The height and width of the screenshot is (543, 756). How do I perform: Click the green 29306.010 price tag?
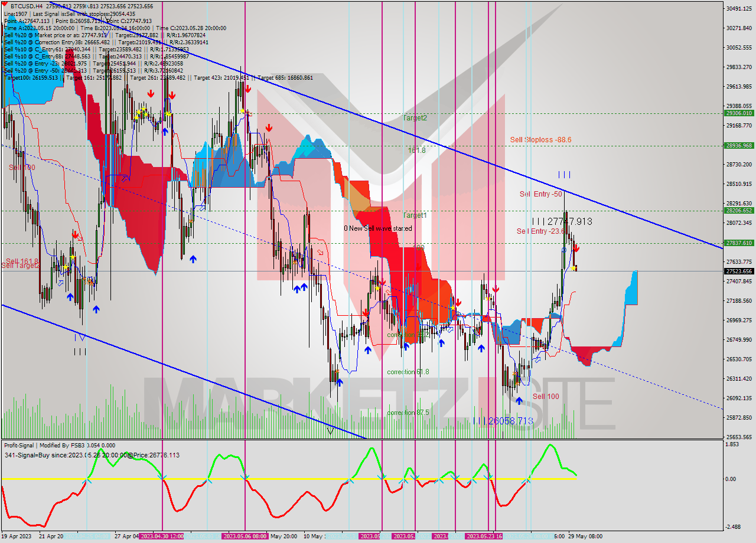pos(738,113)
